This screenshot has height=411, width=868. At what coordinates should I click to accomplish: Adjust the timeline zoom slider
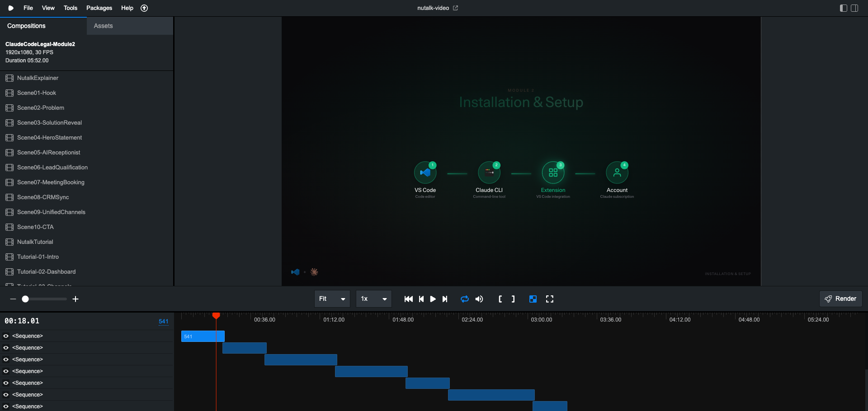click(26, 299)
